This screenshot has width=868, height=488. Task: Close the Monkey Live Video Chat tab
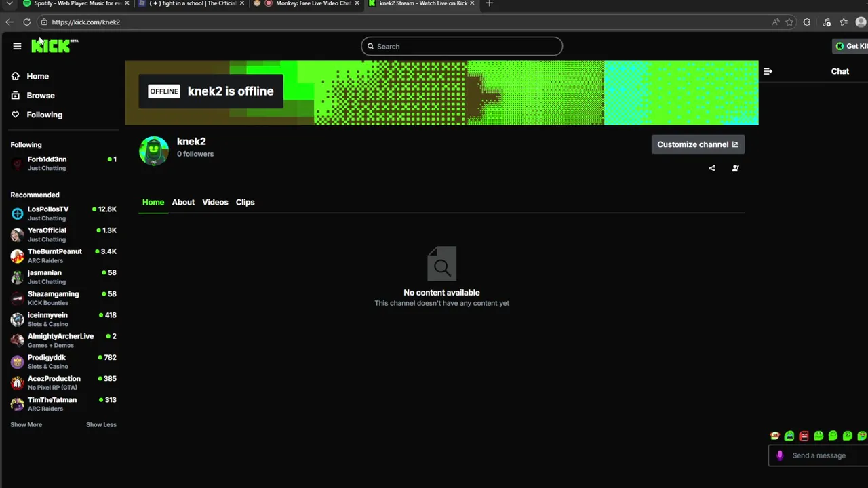[x=357, y=3]
